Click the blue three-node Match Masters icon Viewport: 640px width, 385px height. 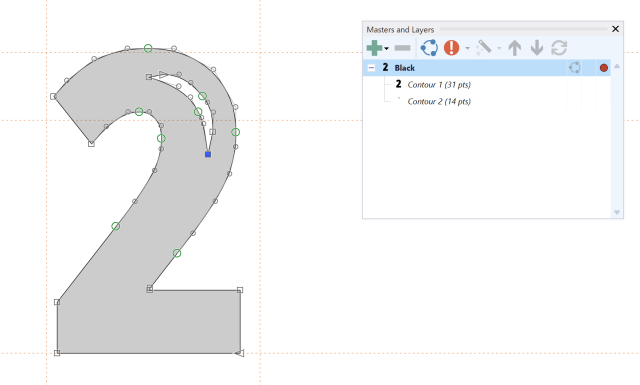pyautogui.click(x=429, y=48)
